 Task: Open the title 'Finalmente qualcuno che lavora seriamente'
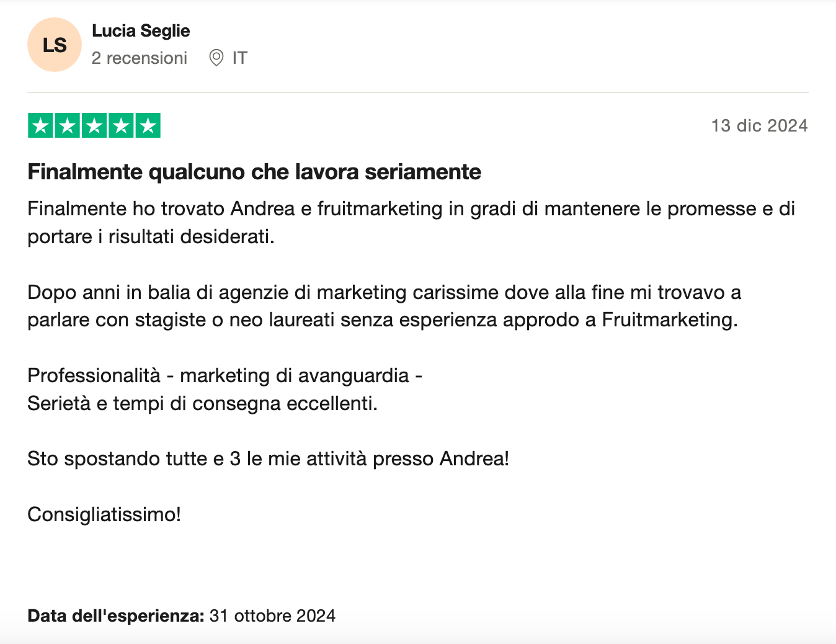pos(254,172)
